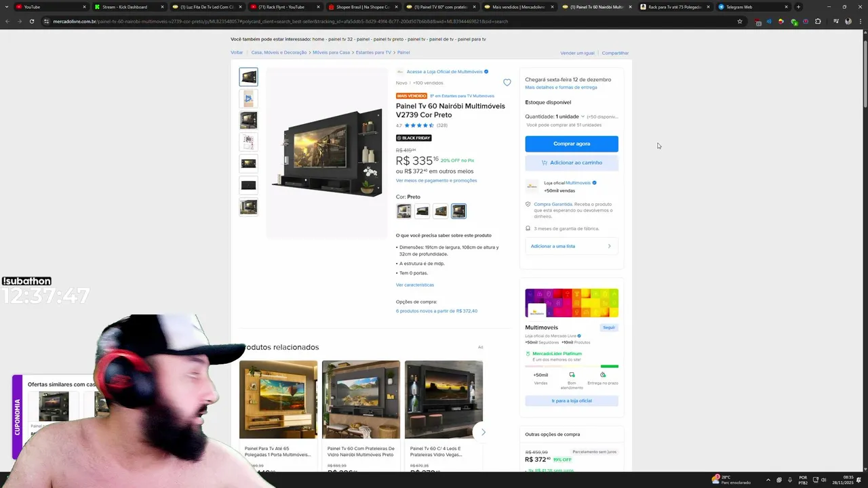Go back with the browser back arrow
The image size is (868, 488).
[7, 21]
